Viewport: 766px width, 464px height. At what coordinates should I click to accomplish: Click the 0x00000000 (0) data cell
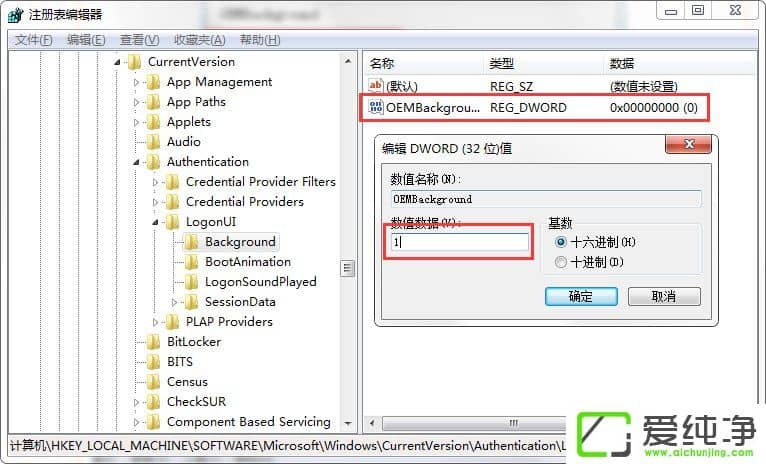coord(654,108)
